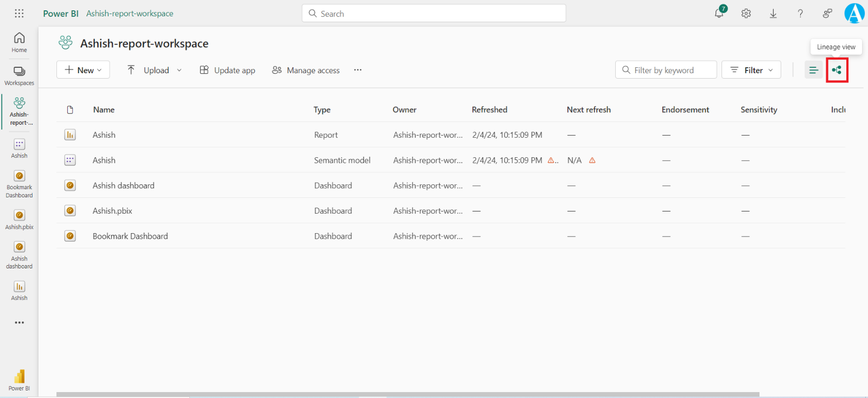Click Update app button
868x398 pixels.
point(227,70)
